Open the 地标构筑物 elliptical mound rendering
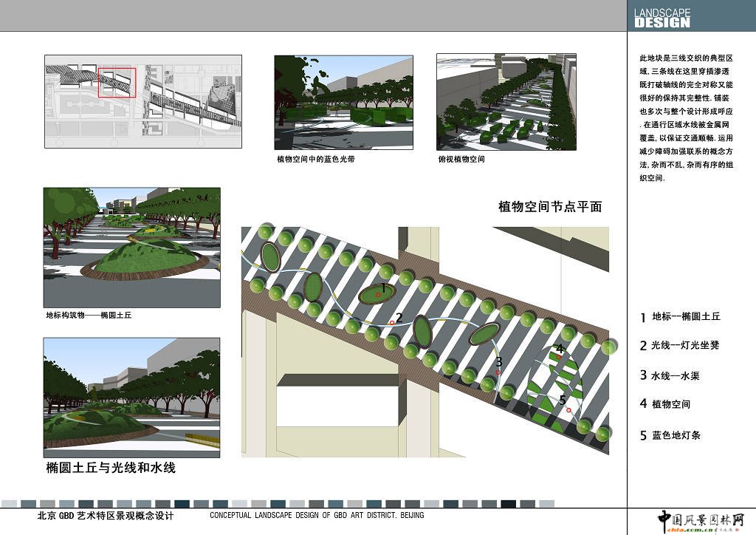This screenshot has height=535, width=756. 131,247
